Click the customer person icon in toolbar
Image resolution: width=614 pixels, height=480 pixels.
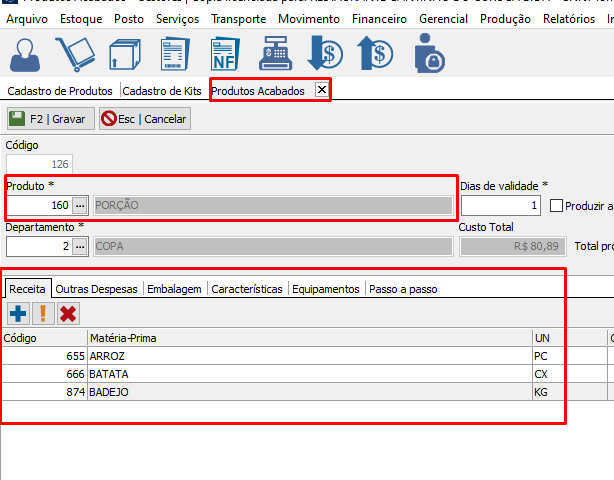coord(28,54)
